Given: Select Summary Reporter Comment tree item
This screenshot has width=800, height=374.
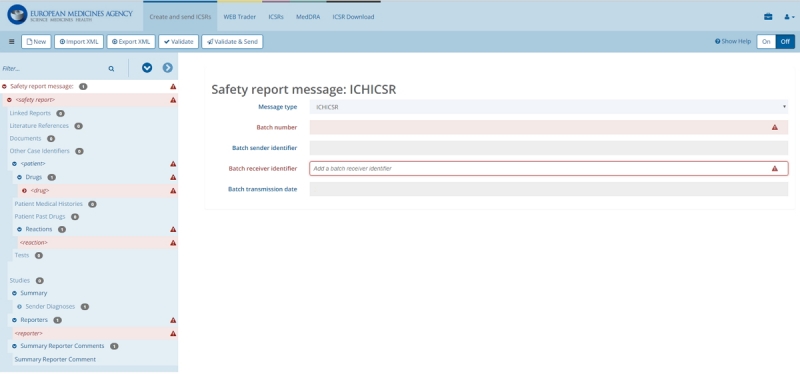Looking at the screenshot, I should click(x=55, y=359).
